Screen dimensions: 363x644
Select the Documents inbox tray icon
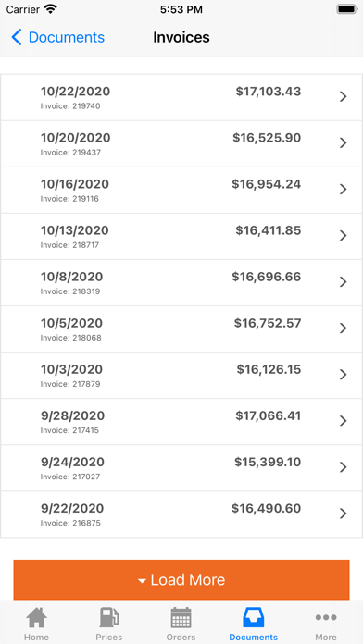pos(253,618)
